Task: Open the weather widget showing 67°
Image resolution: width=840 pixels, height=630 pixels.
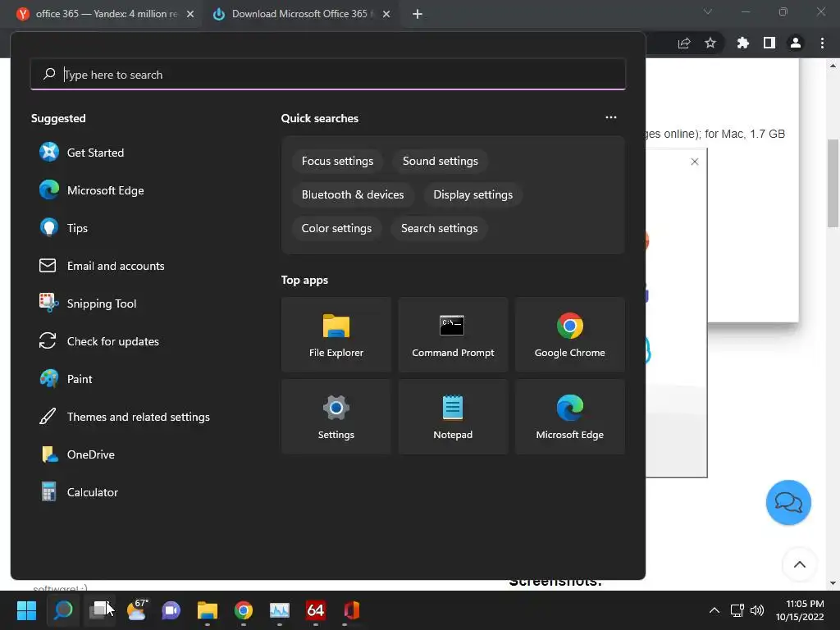Action: click(137, 610)
